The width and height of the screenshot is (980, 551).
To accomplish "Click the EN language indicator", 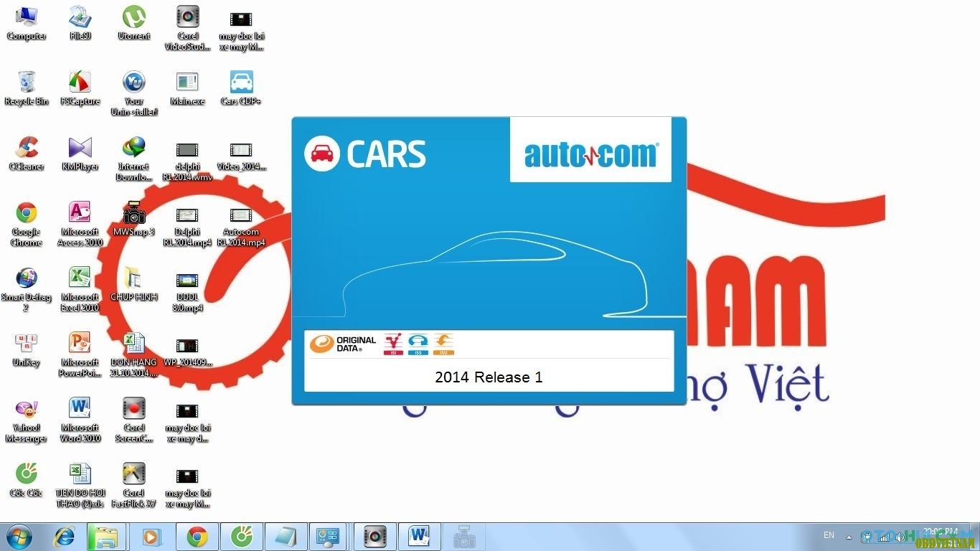I will point(829,535).
